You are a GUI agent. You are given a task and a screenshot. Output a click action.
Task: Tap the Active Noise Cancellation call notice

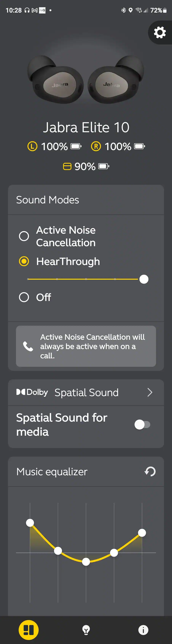click(x=92, y=346)
